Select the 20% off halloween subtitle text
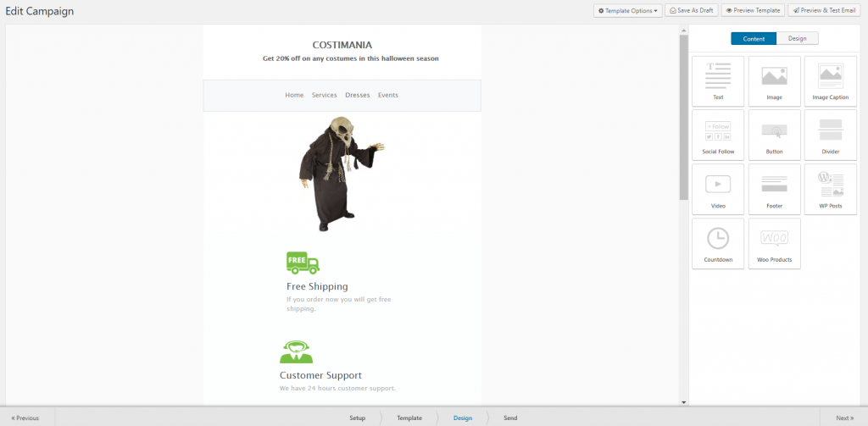Viewport: 868px width, 426px height. [x=351, y=58]
